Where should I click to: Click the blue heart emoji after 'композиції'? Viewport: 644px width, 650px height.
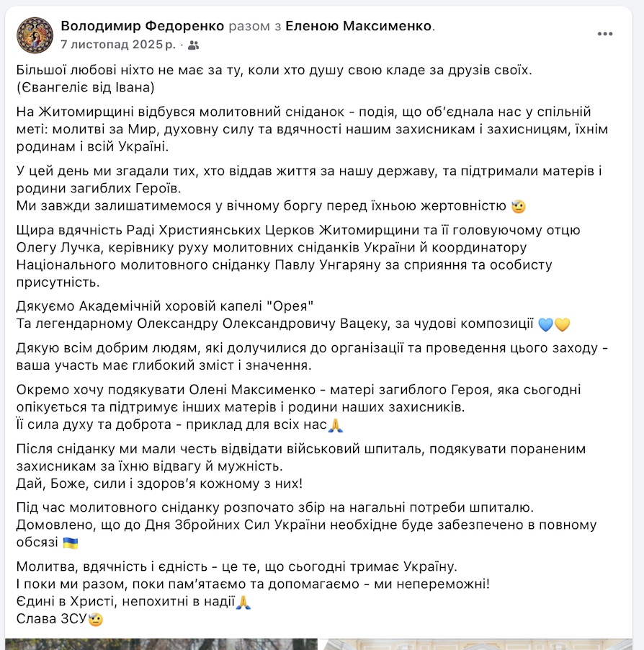click(545, 324)
